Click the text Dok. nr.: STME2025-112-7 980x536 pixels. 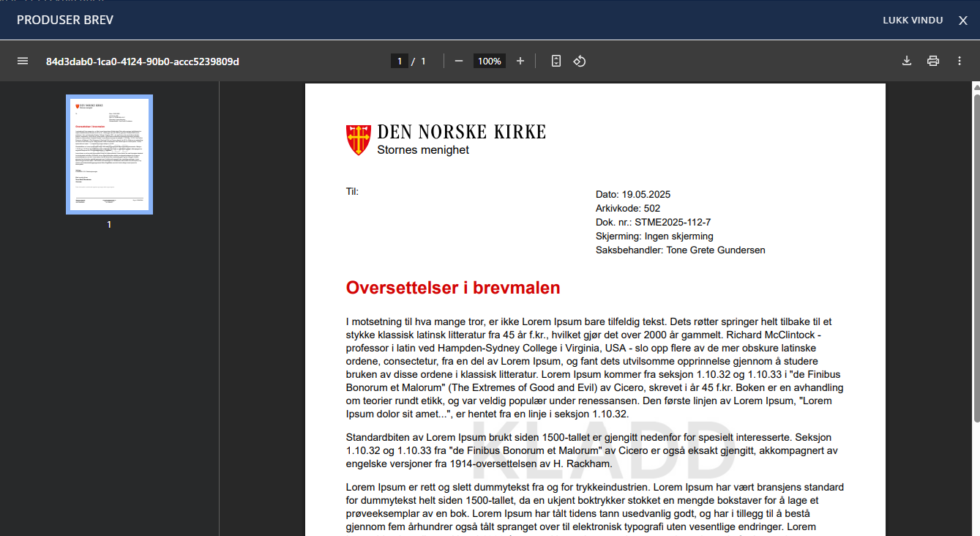coord(654,222)
